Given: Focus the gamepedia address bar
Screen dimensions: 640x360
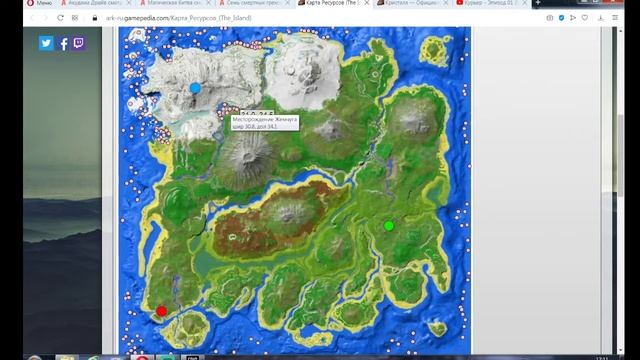Looking at the screenshot, I should tap(178, 18).
